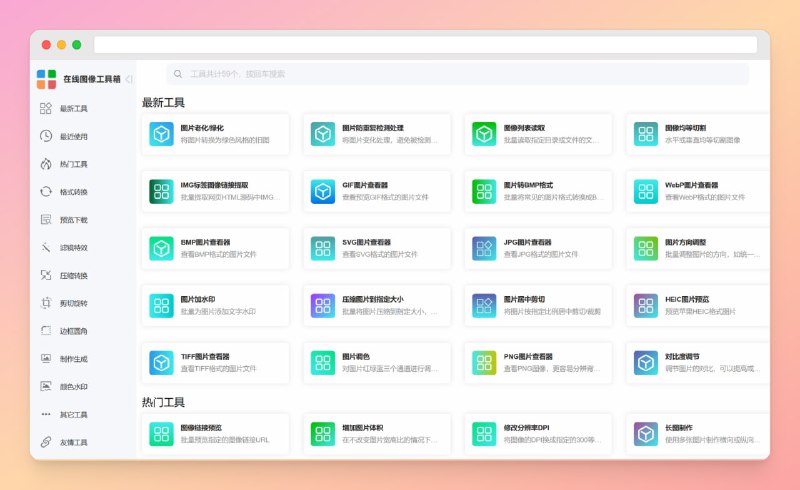Open the JPG图片查看器 tool icon
This screenshot has width=800, height=490.
pyautogui.click(x=484, y=248)
